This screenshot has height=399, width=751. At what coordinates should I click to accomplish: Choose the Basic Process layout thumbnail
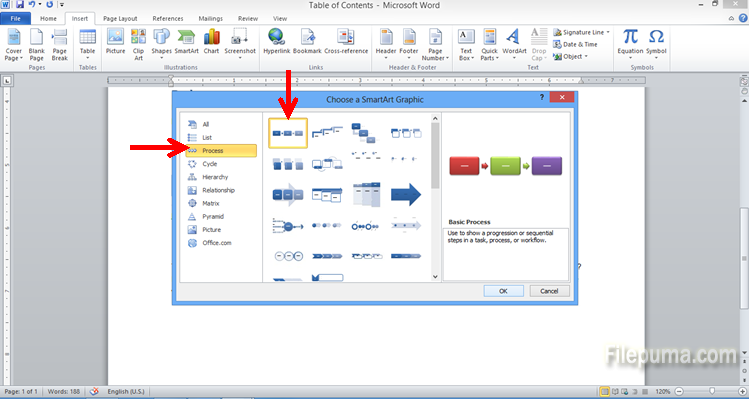pyautogui.click(x=288, y=133)
